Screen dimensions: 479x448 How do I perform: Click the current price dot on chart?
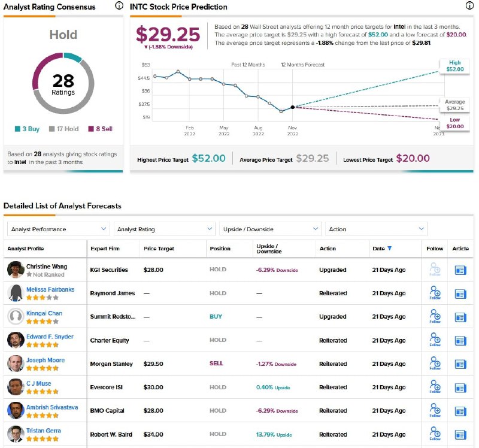(x=292, y=107)
